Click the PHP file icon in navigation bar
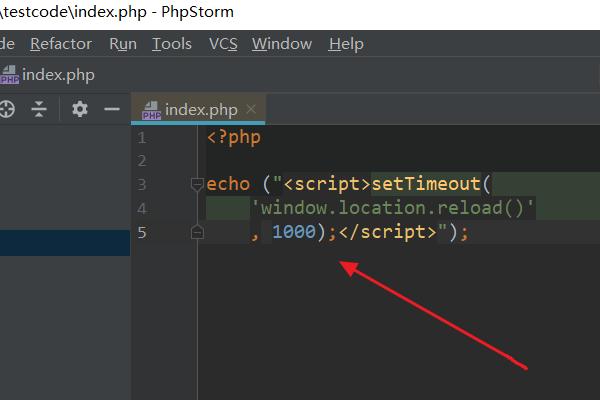The image size is (600, 400). 8,76
